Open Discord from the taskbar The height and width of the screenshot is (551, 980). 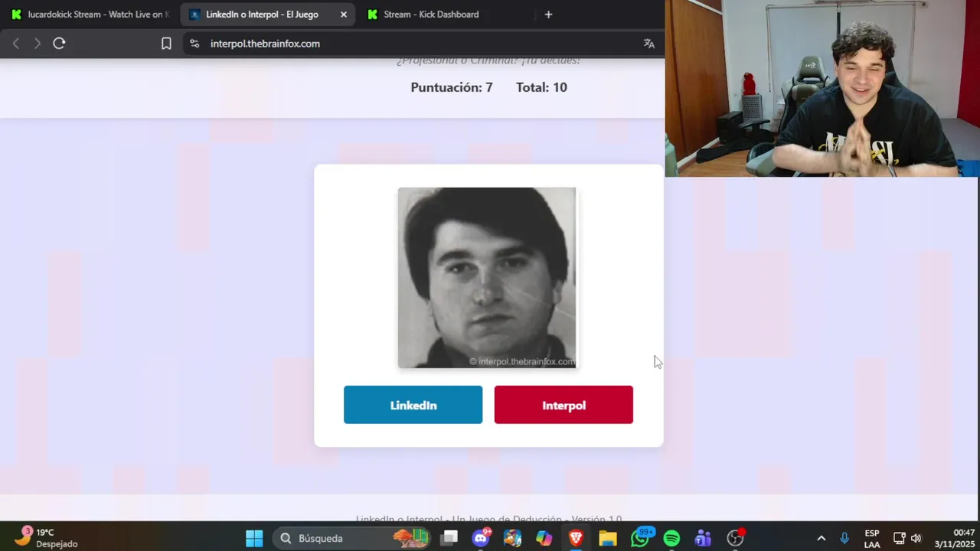point(482,538)
